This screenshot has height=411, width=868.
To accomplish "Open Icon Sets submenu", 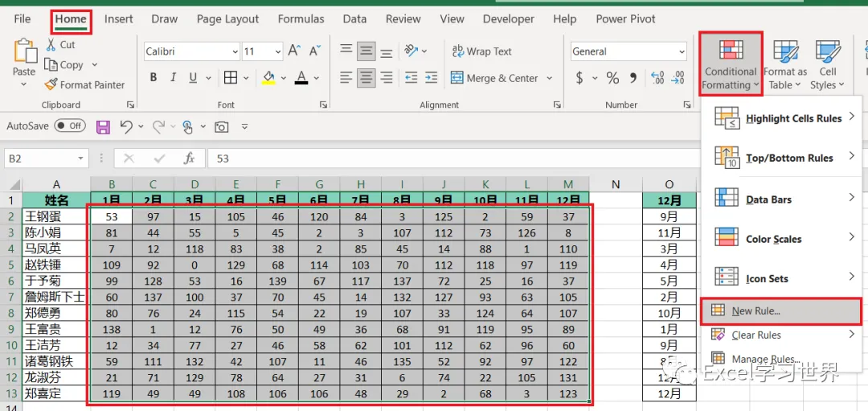I will click(x=782, y=278).
